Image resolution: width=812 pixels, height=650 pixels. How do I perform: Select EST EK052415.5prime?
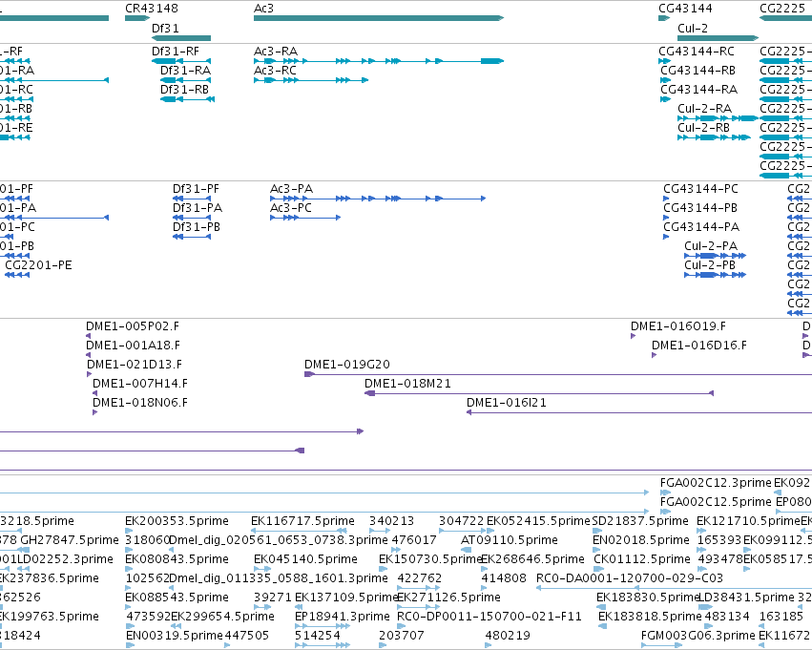(x=538, y=521)
